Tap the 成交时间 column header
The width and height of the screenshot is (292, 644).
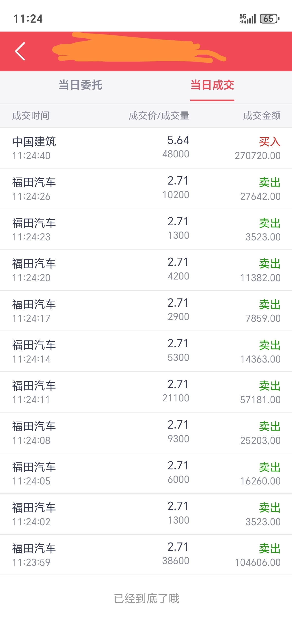coord(31,116)
